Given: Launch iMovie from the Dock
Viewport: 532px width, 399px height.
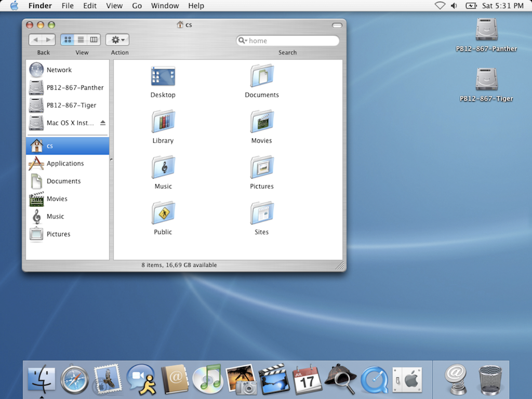Looking at the screenshot, I should tap(274, 379).
